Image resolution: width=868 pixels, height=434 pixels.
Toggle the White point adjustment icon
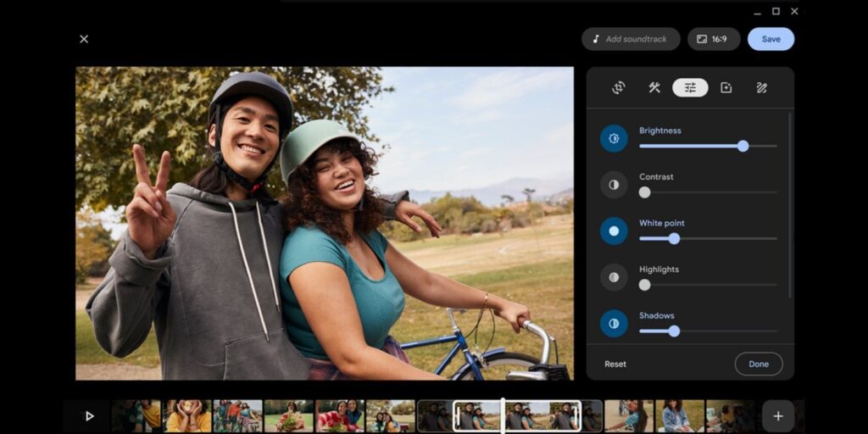click(x=614, y=231)
